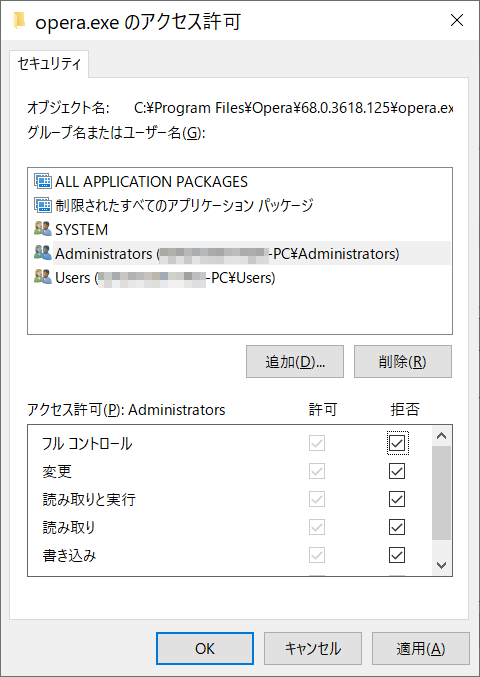Screen dimensions: 480x677
Task: Click the フル コントロール permission label
Action: (88, 443)
